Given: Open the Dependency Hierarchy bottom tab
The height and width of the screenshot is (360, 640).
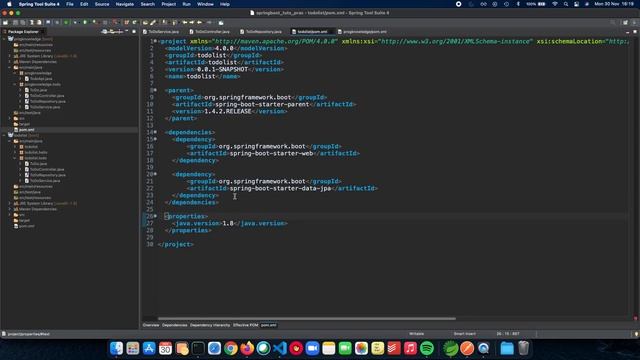Looking at the screenshot, I should [x=210, y=325].
